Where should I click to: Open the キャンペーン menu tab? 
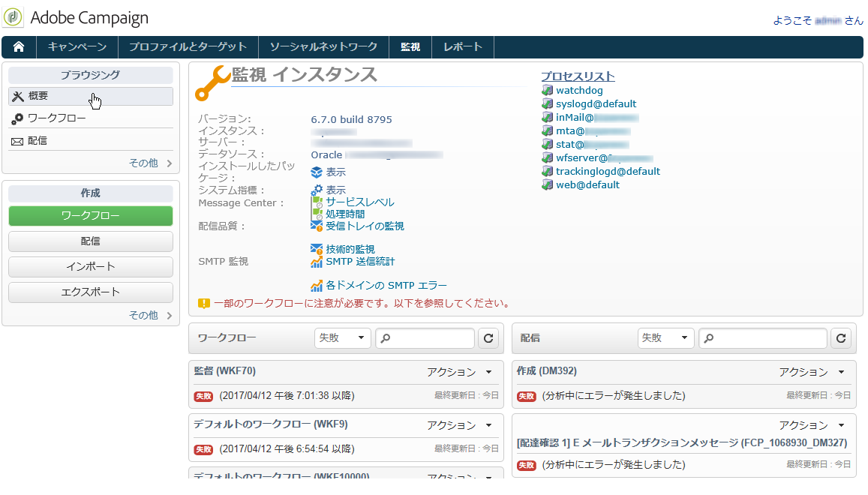[x=77, y=47]
